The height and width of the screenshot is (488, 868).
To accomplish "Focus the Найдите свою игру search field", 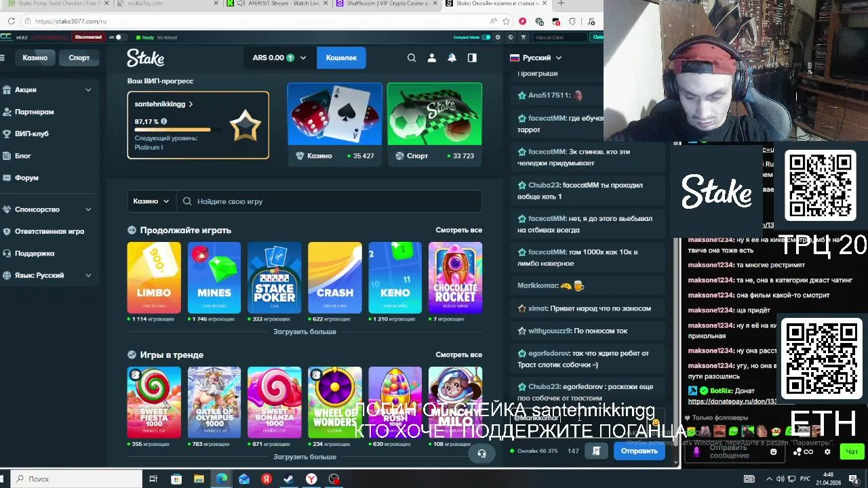I will (330, 201).
